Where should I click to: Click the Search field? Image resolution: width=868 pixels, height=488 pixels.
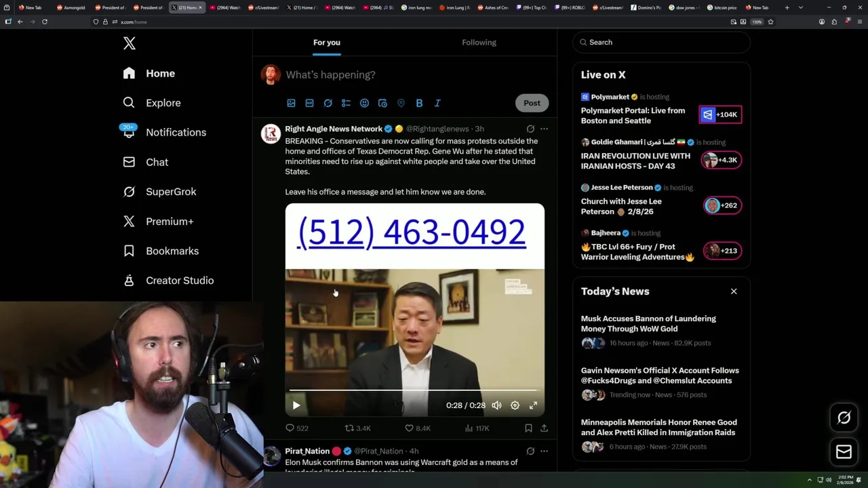(661, 42)
